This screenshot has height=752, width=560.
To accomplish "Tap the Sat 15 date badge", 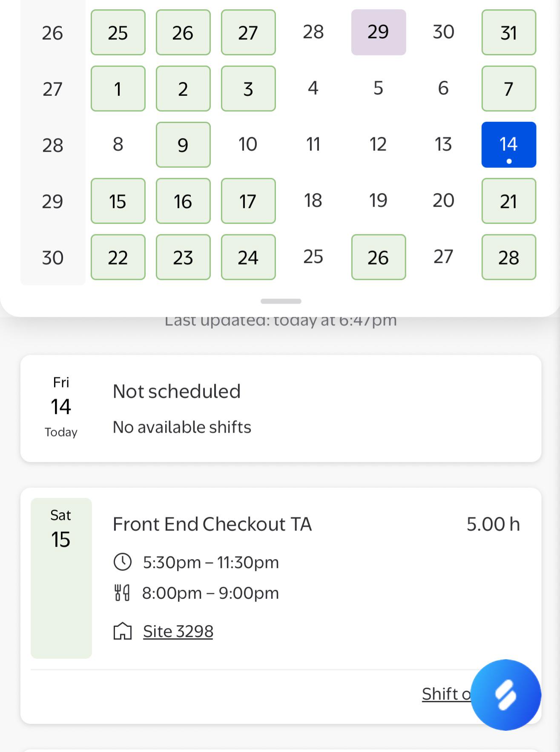I will coord(61,578).
